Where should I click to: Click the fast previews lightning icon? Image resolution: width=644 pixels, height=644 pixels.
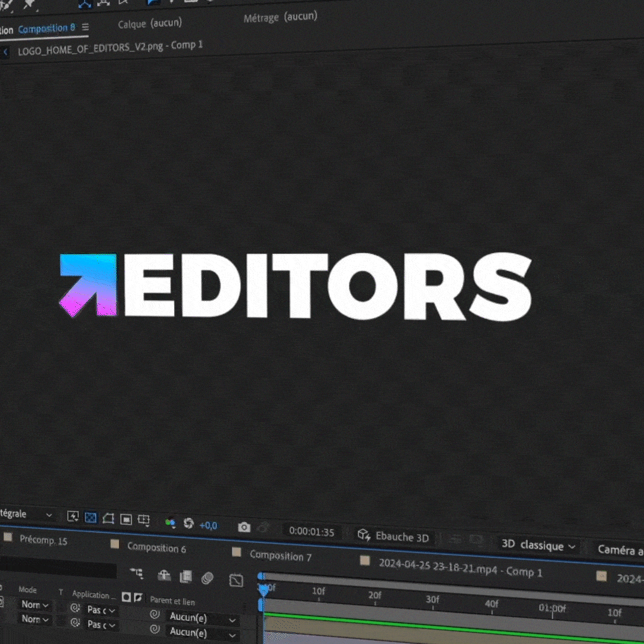[x=73, y=516]
